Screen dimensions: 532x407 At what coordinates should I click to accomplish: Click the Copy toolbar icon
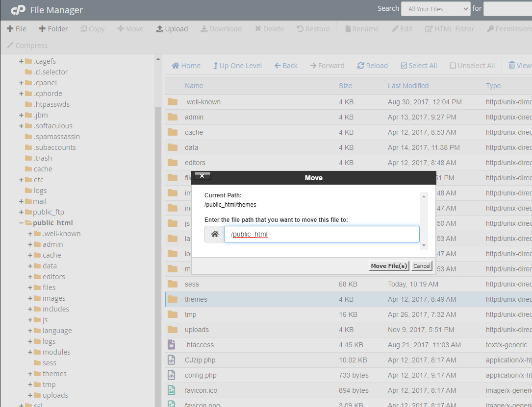[x=92, y=29]
